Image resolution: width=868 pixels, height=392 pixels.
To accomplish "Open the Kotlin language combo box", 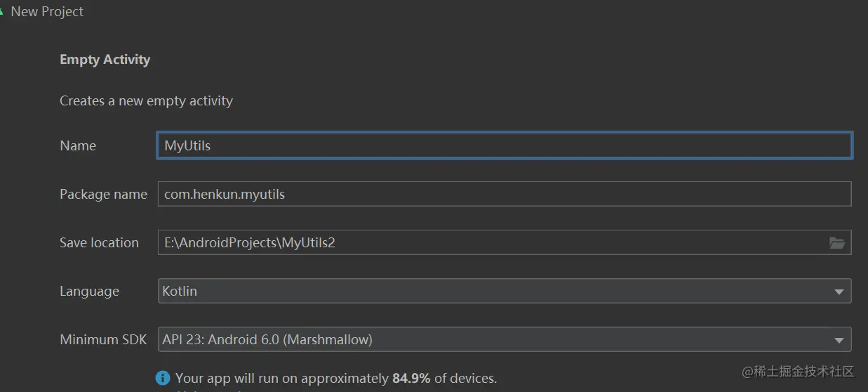I will pyautogui.click(x=491, y=291).
